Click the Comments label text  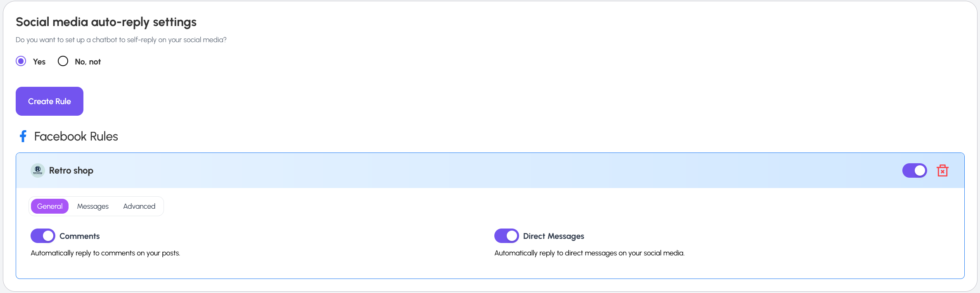(80, 236)
